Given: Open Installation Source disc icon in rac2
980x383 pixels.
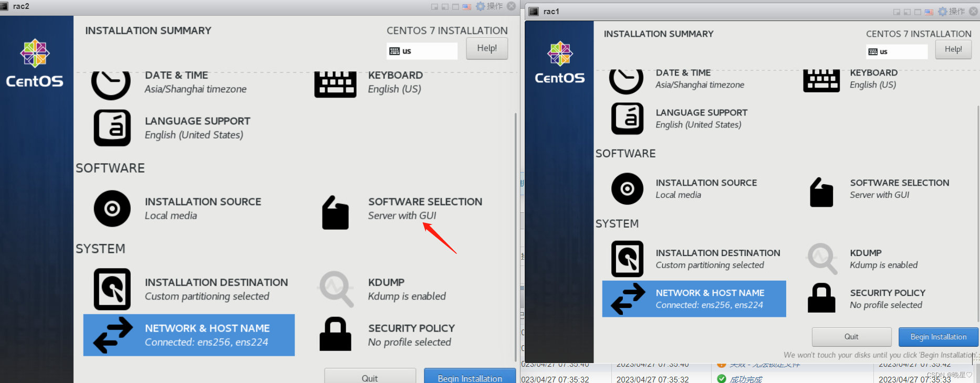Looking at the screenshot, I should point(112,209).
